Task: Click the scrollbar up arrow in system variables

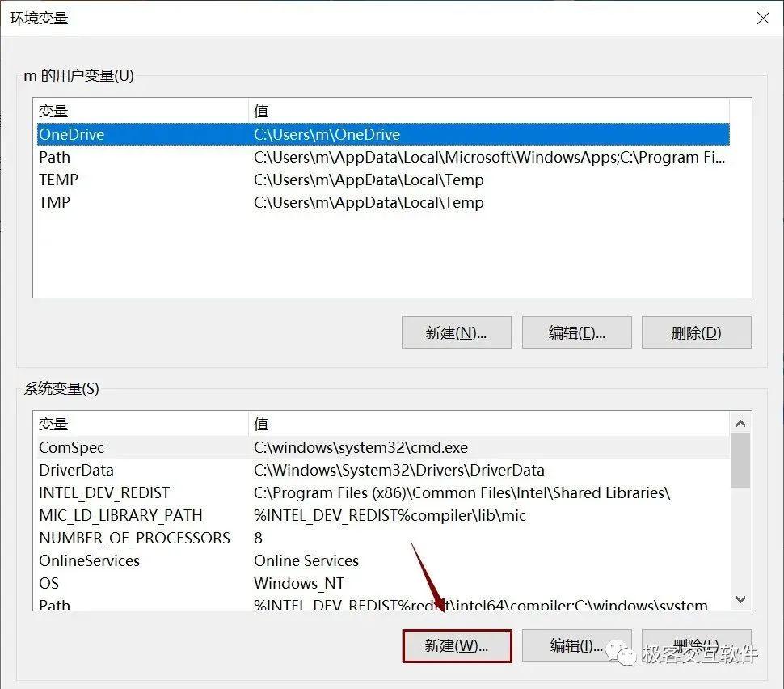Action: pos(740,421)
